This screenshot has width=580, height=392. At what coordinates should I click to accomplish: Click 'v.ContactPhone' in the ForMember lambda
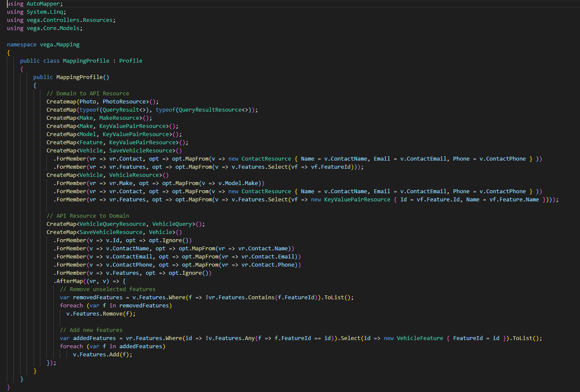(x=129, y=265)
